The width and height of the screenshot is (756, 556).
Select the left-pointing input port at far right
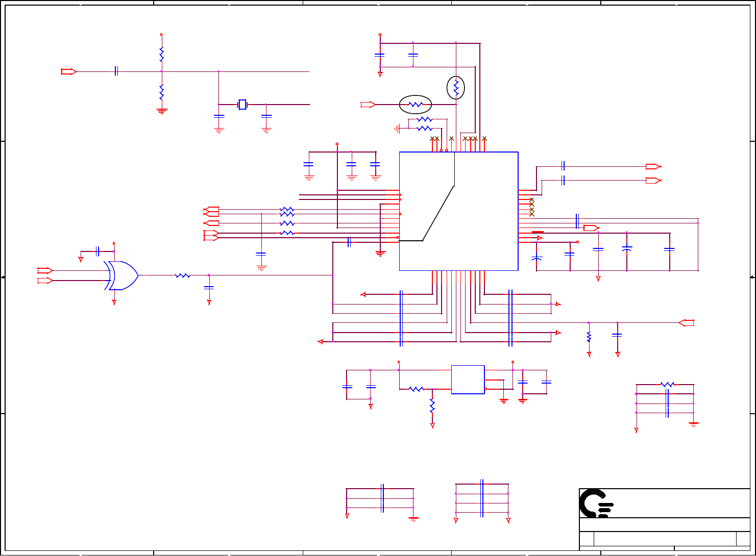pos(687,322)
